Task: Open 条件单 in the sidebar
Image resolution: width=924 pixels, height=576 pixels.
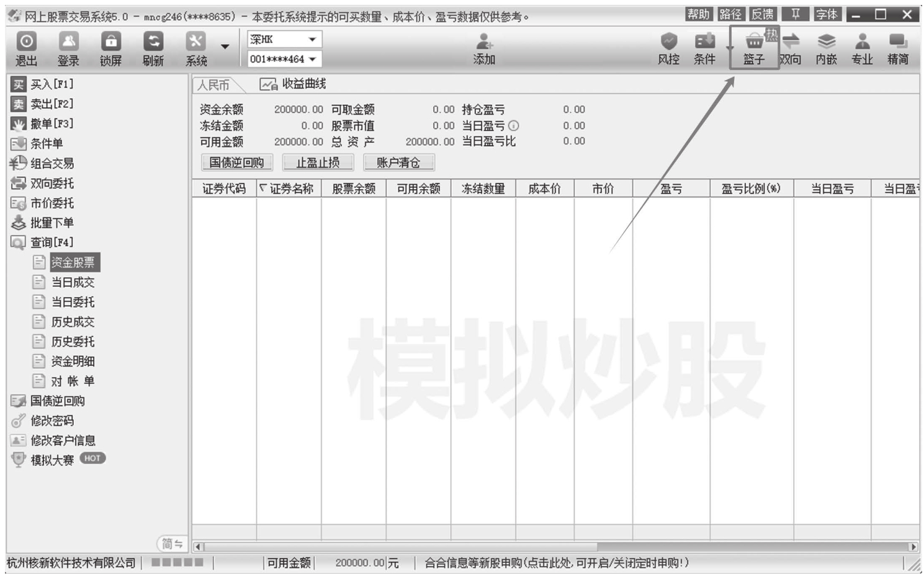Action: [x=37, y=144]
